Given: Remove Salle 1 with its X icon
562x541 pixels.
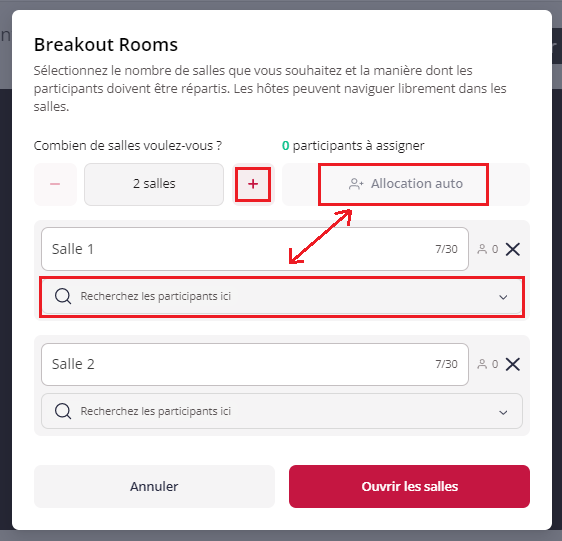Looking at the screenshot, I should [x=513, y=249].
